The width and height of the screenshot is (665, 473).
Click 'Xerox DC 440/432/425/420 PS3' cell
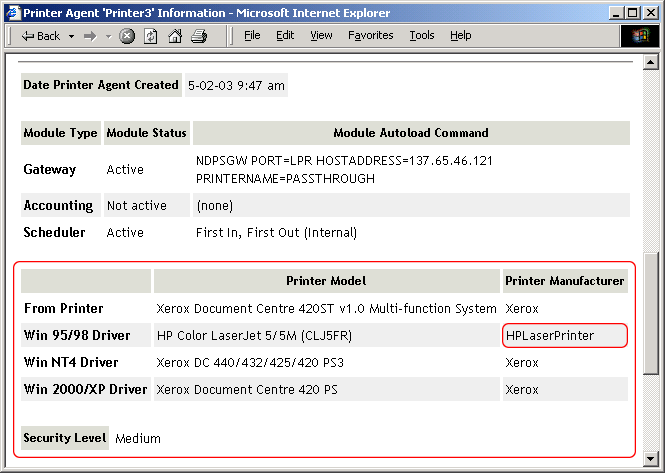[x=250, y=363]
